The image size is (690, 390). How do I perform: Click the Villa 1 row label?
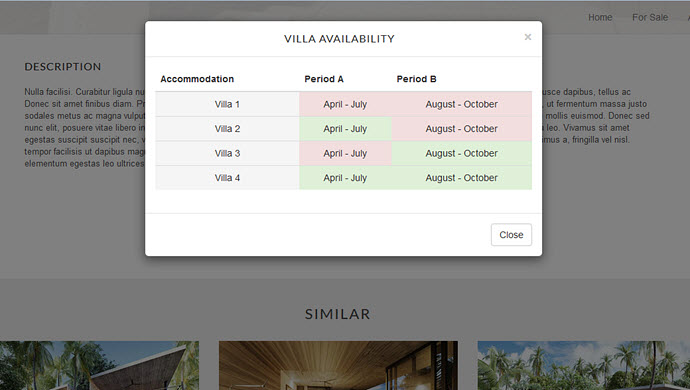227,104
